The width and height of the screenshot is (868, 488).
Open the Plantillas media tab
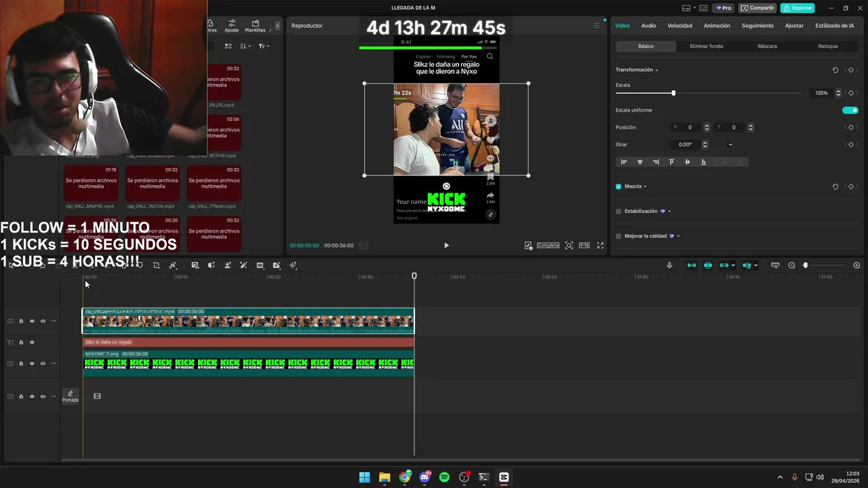(x=255, y=26)
